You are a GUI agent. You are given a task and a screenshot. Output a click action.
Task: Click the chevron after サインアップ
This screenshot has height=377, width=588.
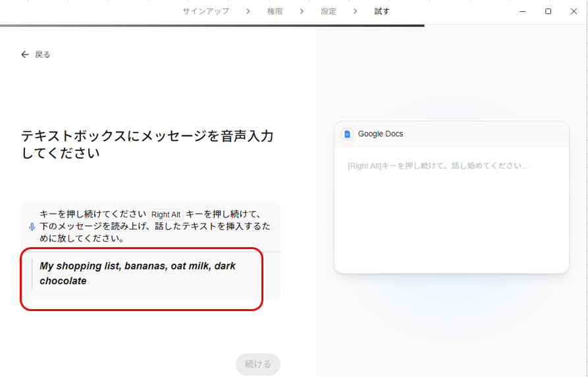248,11
